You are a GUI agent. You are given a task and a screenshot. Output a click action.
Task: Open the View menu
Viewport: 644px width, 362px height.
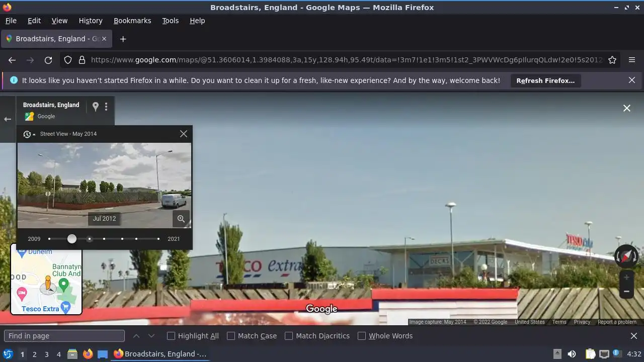[59, 21]
